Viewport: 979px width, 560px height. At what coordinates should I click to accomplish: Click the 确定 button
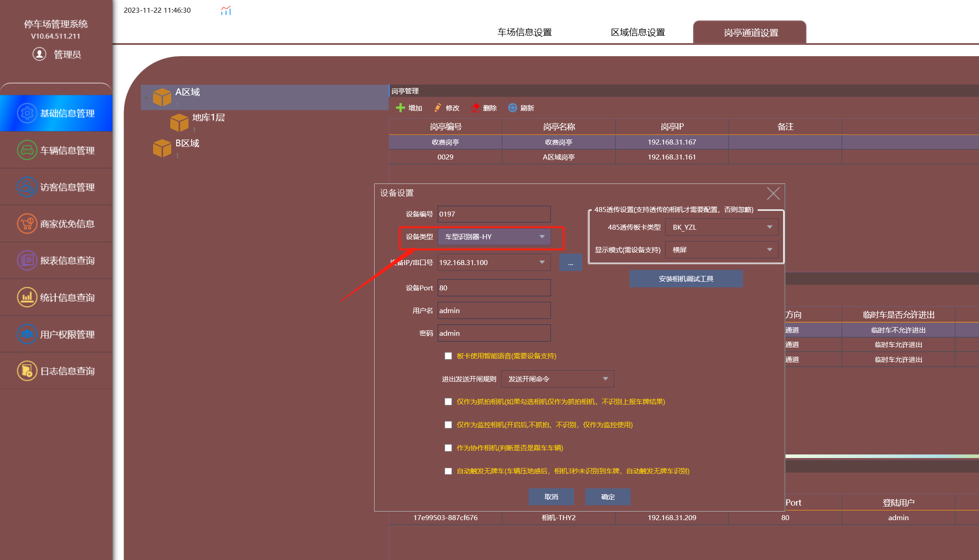point(608,497)
